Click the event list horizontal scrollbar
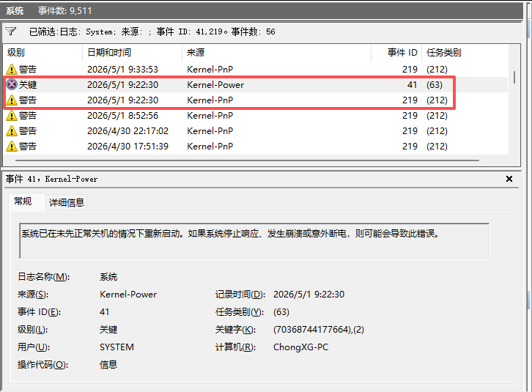Viewport: 532px width, 392px height. pos(248,160)
